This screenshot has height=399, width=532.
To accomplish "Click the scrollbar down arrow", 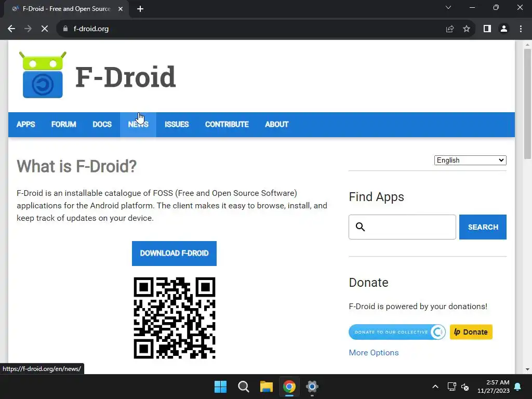I will tap(528, 369).
